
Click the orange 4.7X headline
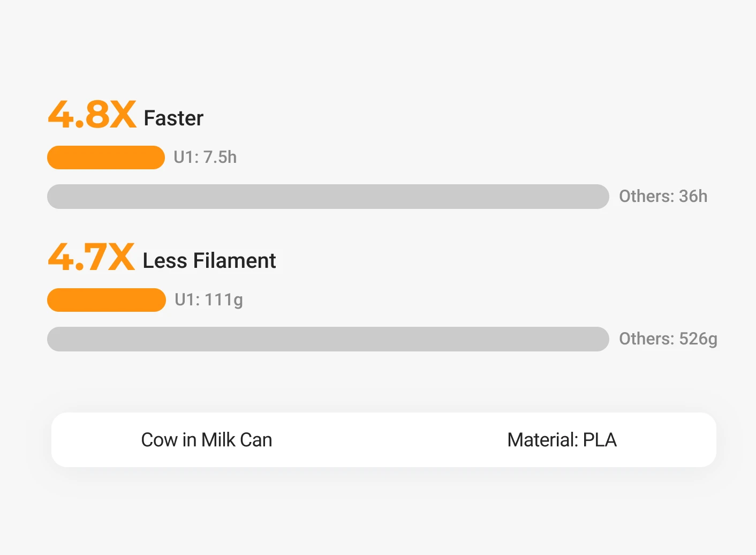pos(91,257)
